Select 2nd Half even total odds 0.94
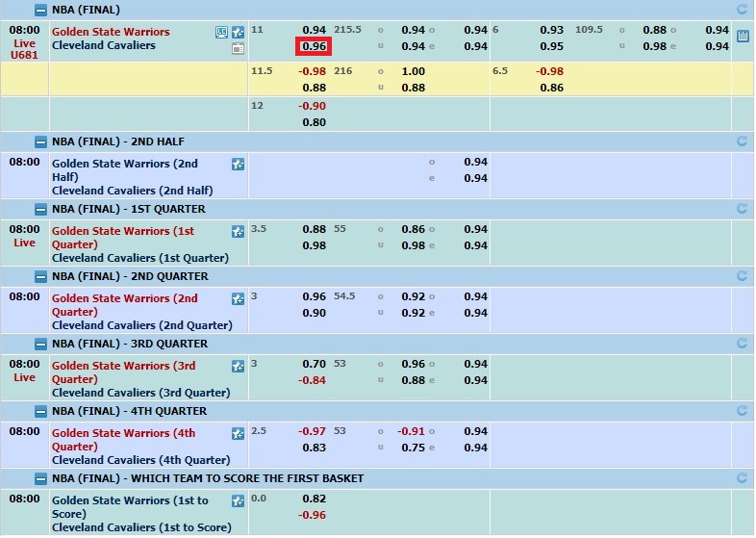The height and width of the screenshot is (538, 756). pyautogui.click(x=475, y=178)
